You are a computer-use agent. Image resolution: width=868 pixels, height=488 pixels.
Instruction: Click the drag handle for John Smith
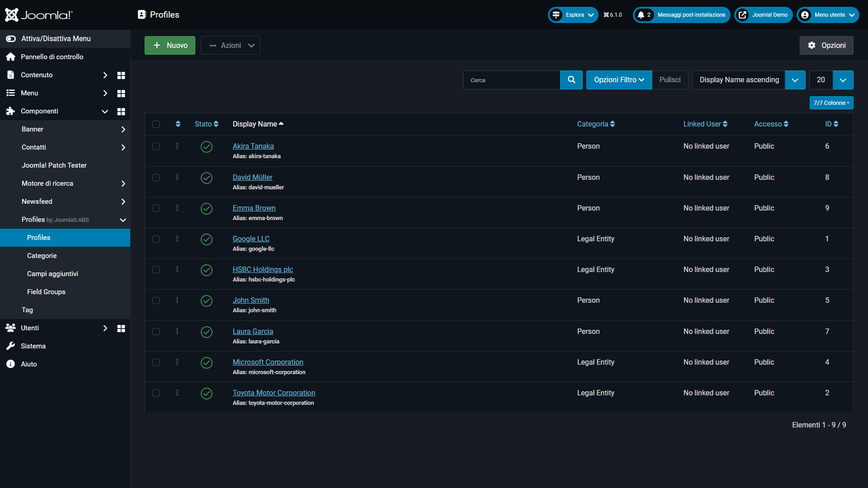(x=177, y=300)
